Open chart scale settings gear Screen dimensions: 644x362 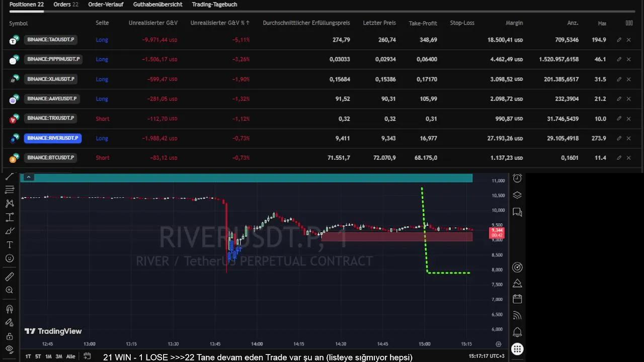pyautogui.click(x=499, y=344)
